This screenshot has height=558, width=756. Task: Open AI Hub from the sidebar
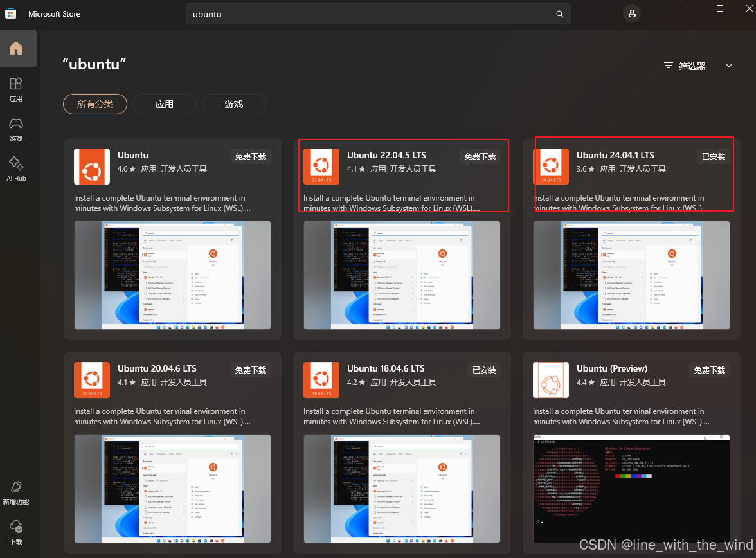[16, 169]
